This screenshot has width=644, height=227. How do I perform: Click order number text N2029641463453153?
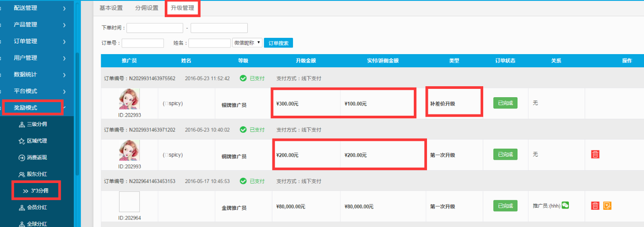[152, 181]
